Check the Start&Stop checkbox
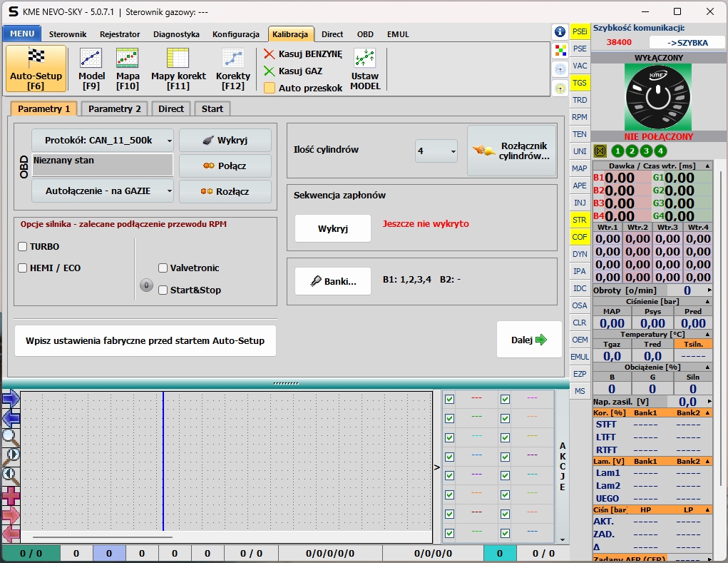728x563 pixels. click(163, 290)
